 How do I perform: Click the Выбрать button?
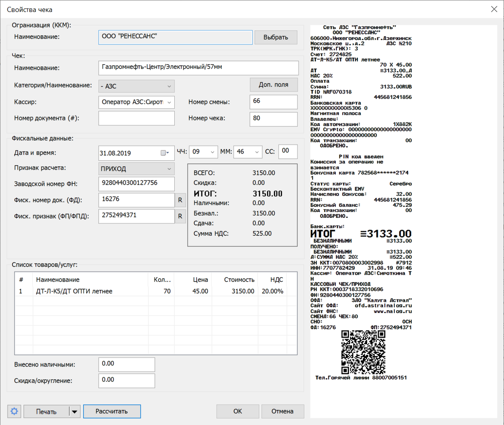click(x=276, y=37)
